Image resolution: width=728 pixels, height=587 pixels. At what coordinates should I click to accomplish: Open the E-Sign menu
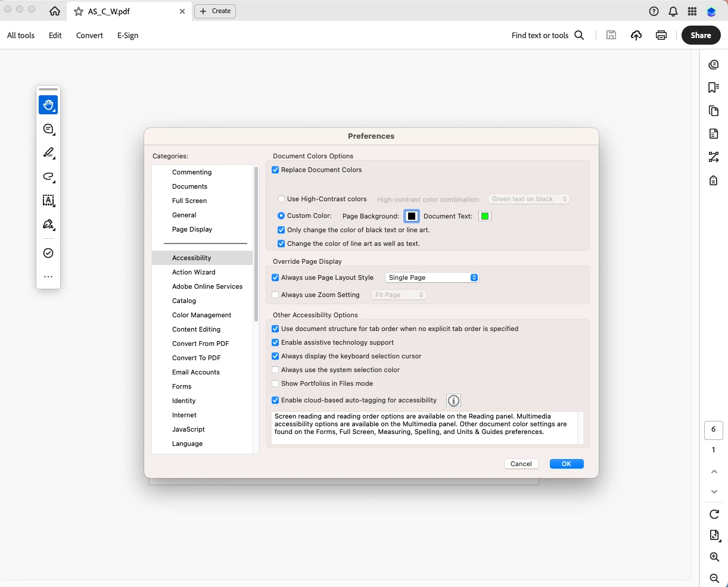point(127,35)
